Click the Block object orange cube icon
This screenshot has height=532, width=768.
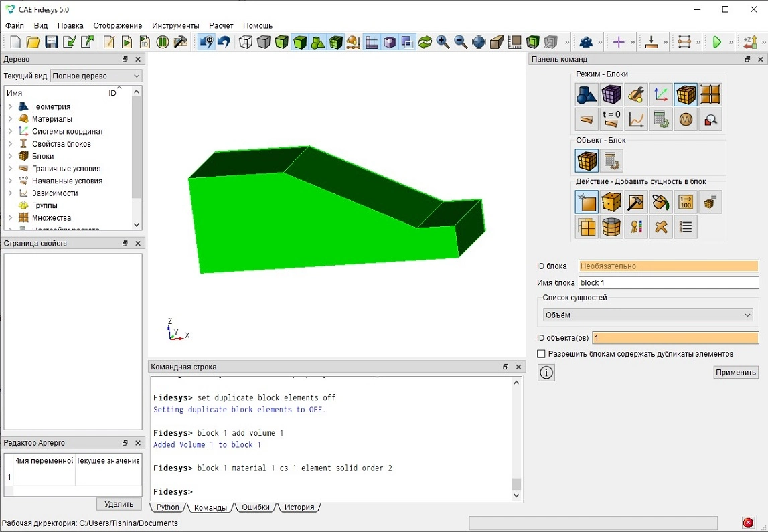click(x=587, y=161)
